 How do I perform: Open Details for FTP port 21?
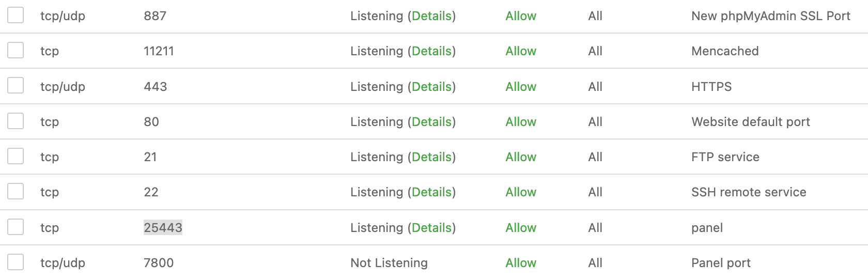pyautogui.click(x=431, y=157)
